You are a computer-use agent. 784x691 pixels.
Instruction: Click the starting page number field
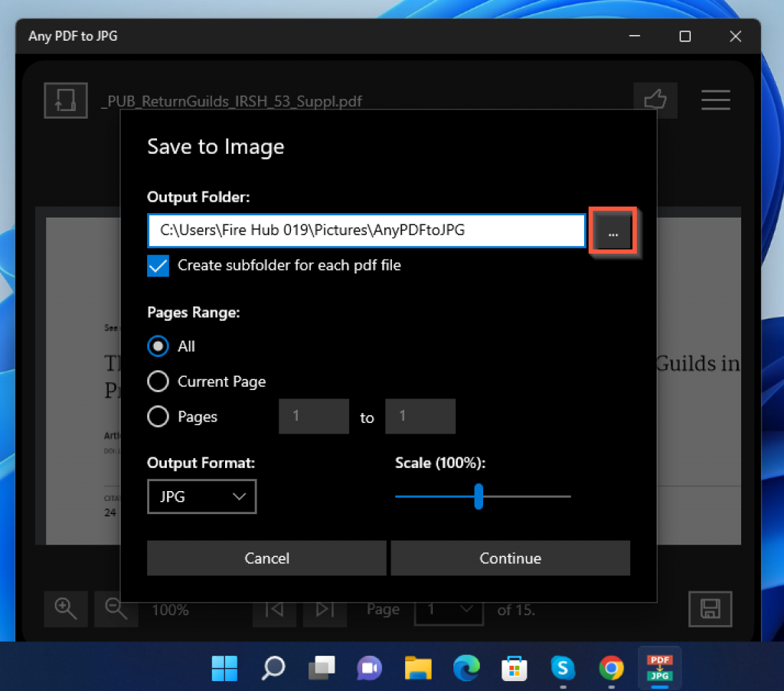click(313, 416)
